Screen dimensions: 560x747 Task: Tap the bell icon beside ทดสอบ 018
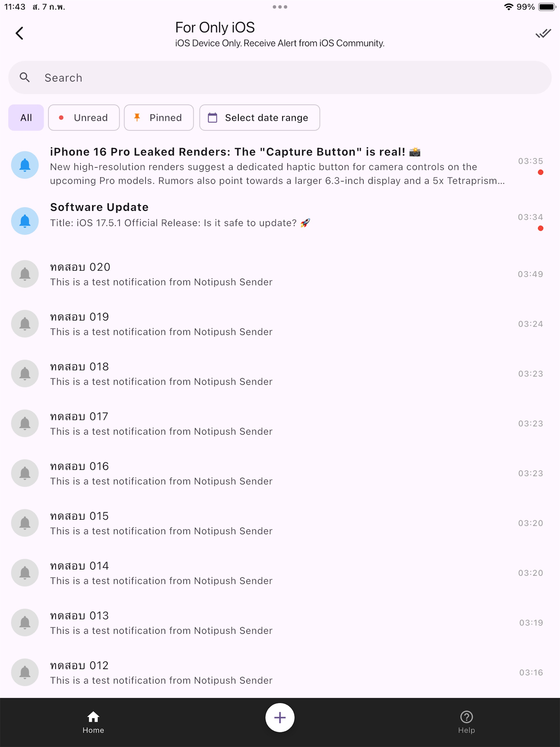click(x=25, y=373)
